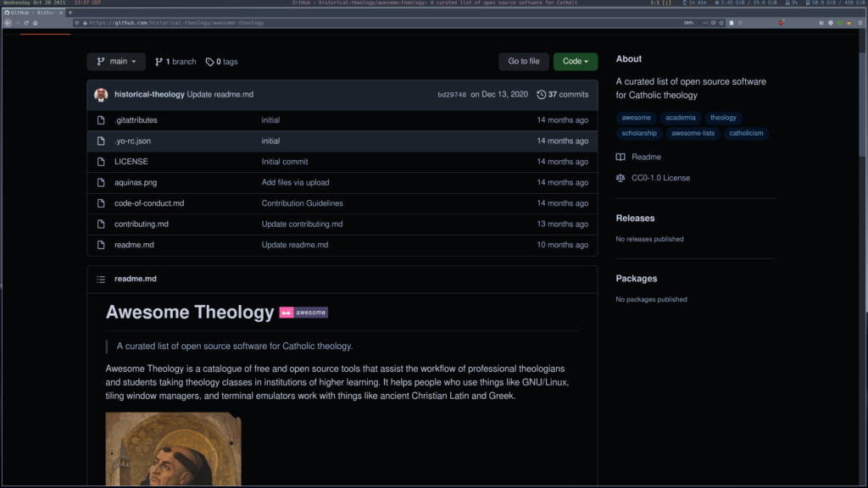This screenshot has width=868, height=488.
Task: Open the historical-theology author link
Action: point(149,95)
